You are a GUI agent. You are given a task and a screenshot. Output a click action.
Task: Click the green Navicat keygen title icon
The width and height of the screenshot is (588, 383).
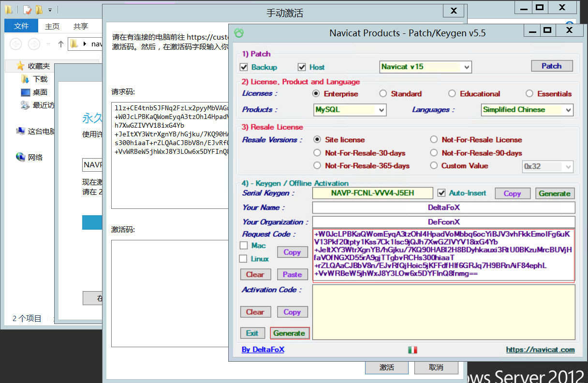pos(239,33)
